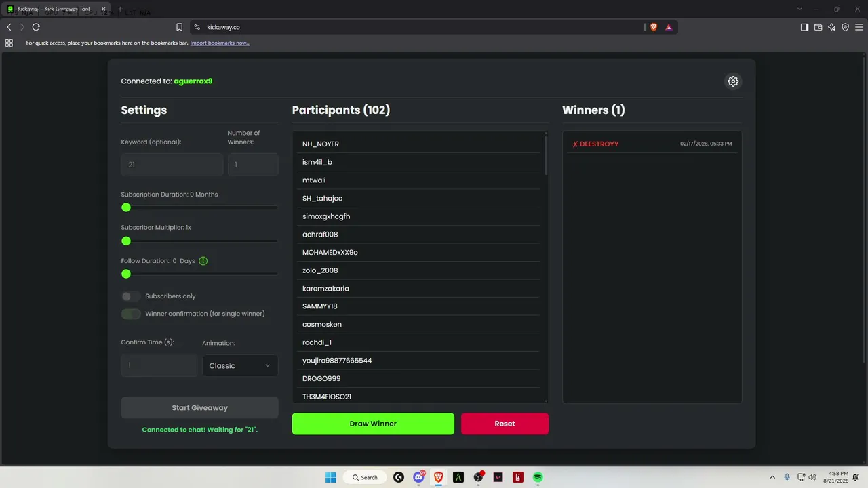Screen dimensions: 868x488
Task: Click the microphone tray icon
Action: (x=787, y=477)
